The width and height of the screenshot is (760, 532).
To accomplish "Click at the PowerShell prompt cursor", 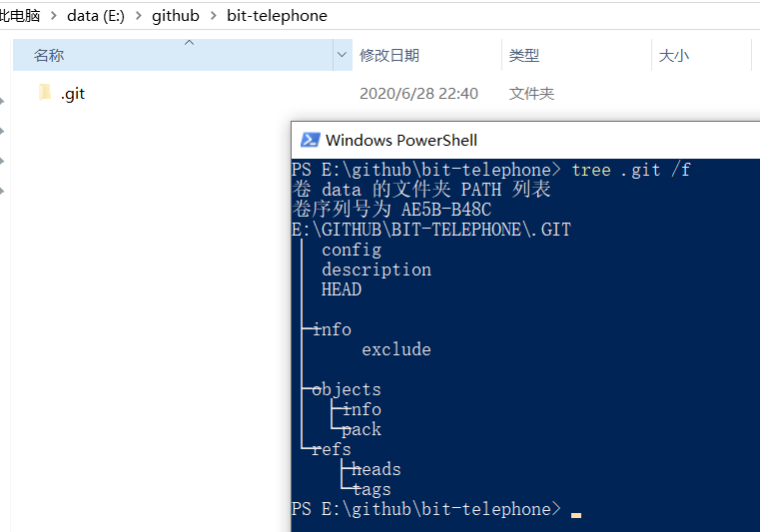I will tap(576, 515).
